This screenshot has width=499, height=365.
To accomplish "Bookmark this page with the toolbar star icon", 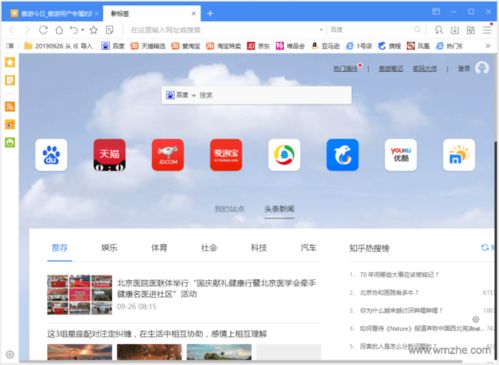I will click(94, 30).
